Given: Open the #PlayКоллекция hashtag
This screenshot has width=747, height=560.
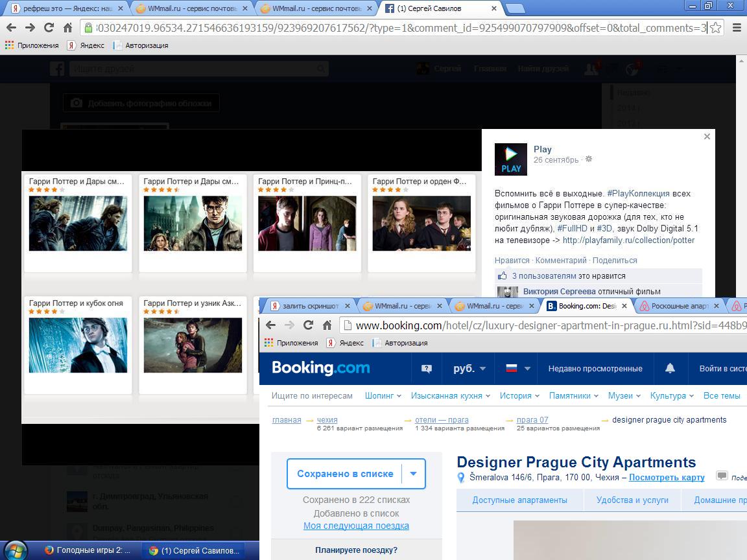Looking at the screenshot, I should 638,193.
